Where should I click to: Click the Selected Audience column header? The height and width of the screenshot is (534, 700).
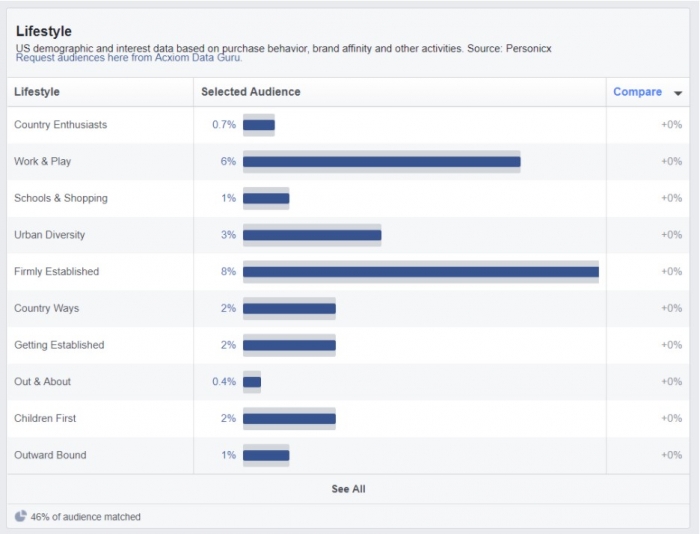(x=251, y=92)
